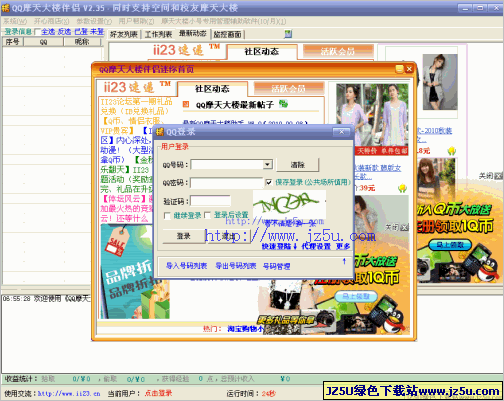Switch to the 好友列表 tab

(x=124, y=34)
